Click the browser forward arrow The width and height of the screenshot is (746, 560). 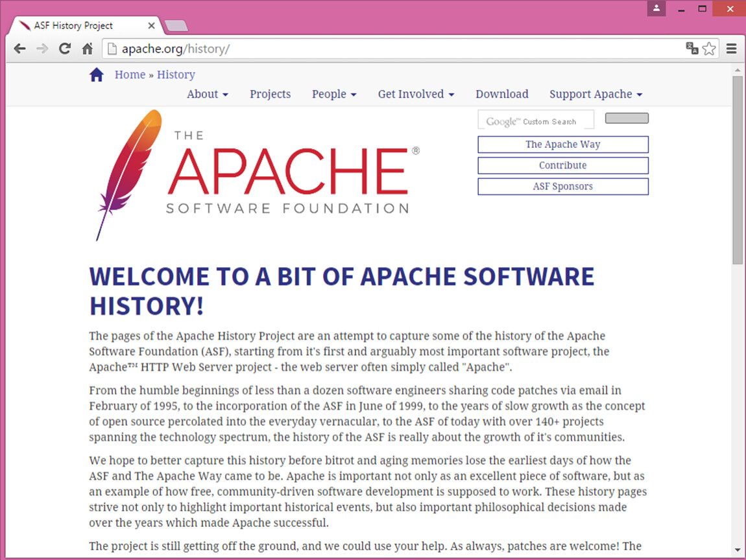click(42, 49)
